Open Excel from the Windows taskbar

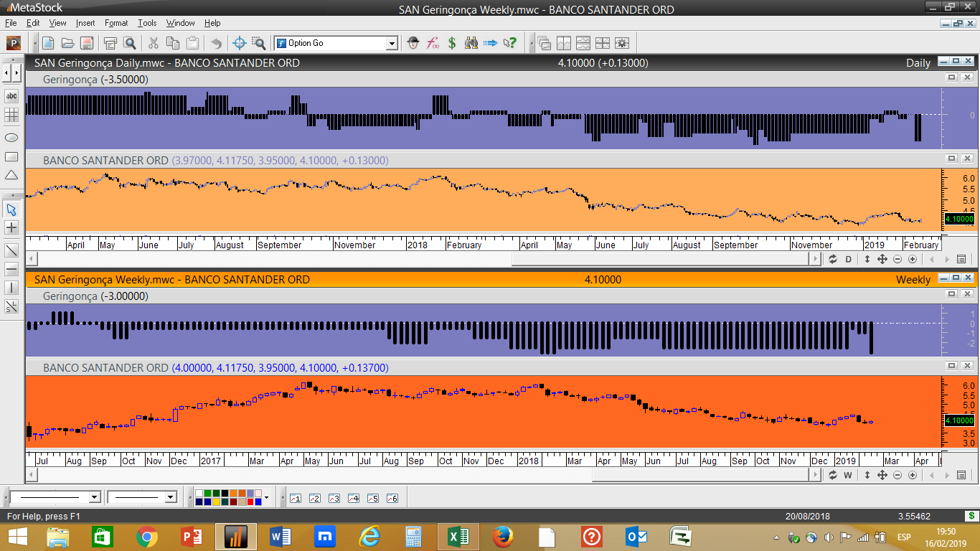[457, 536]
